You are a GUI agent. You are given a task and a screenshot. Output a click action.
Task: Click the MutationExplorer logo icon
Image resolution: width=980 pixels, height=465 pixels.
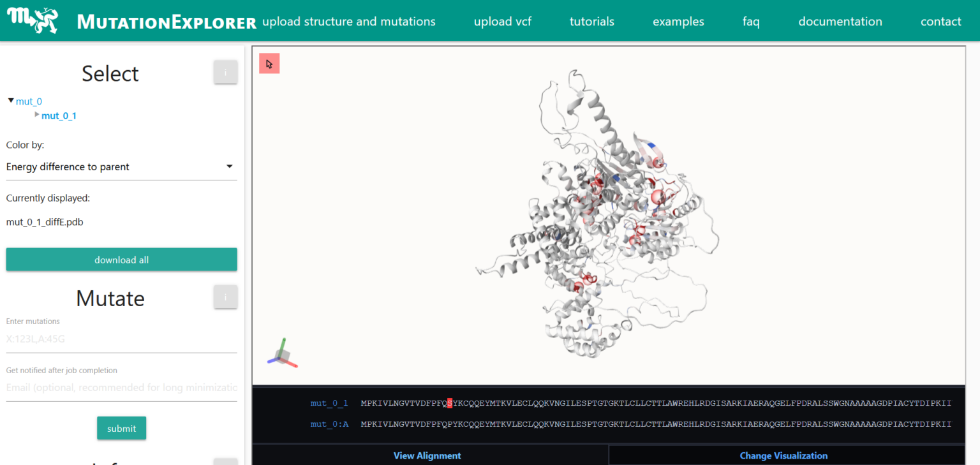coord(33,20)
